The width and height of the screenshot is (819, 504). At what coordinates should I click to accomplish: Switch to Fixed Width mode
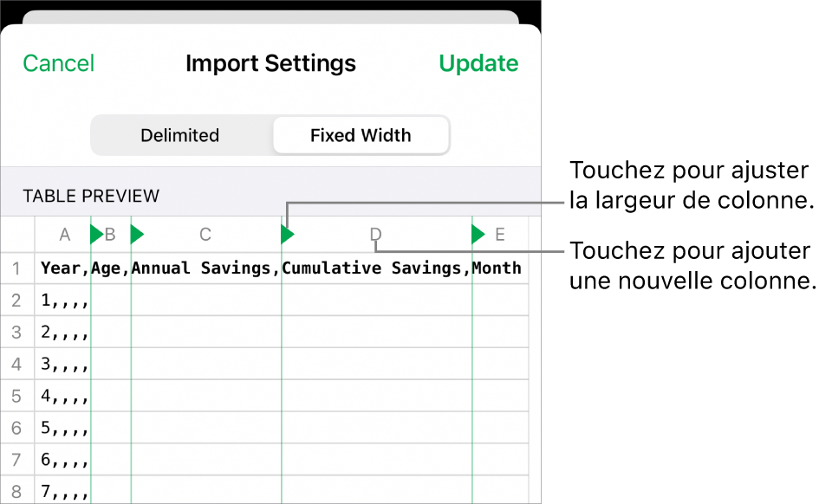tap(361, 135)
